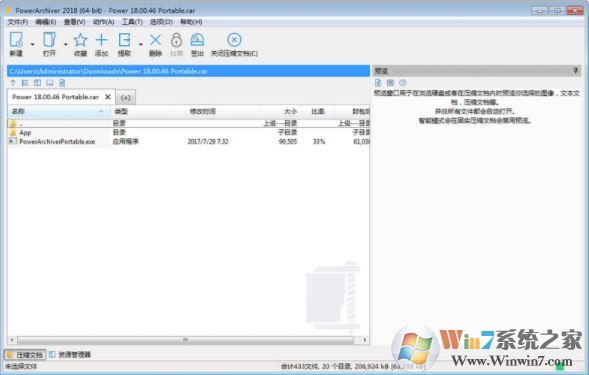
Task: Click the 关闭压缩文档(C) close-archive icon
Action: (x=234, y=40)
